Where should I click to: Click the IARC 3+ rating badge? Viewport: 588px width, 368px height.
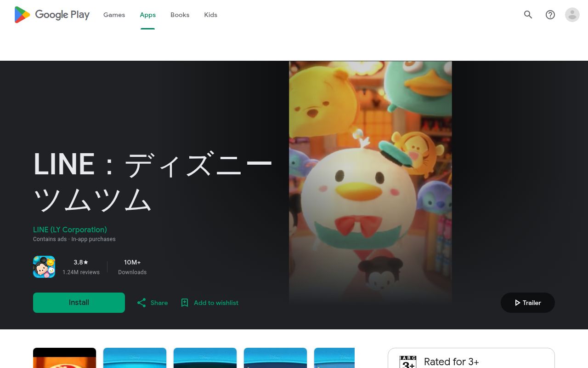[x=408, y=362]
